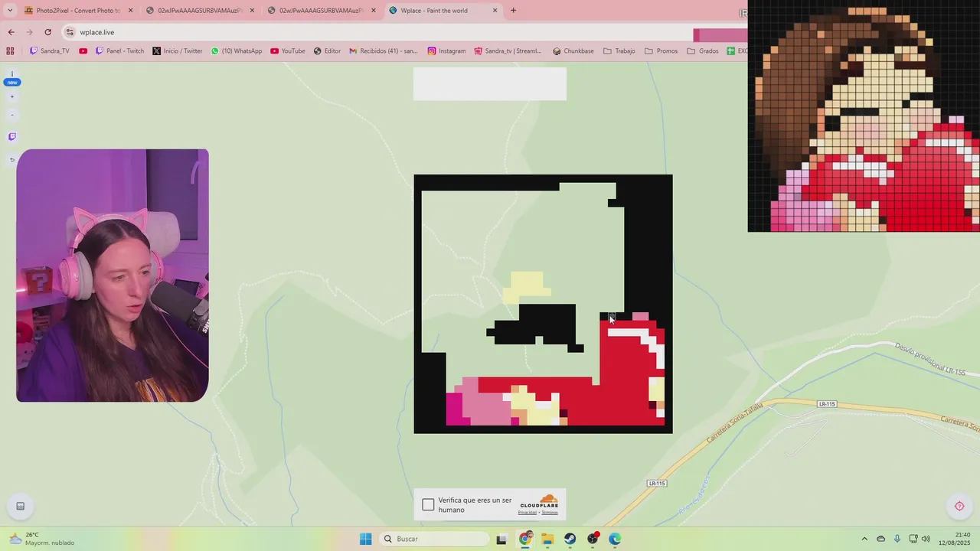Open the info button in Wplace sidebar

pyautogui.click(x=11, y=74)
